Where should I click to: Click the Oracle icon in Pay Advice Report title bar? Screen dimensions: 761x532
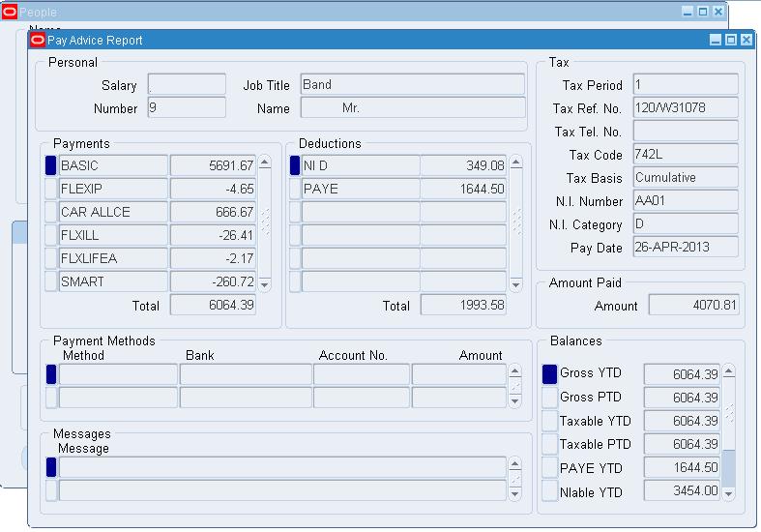(x=38, y=40)
